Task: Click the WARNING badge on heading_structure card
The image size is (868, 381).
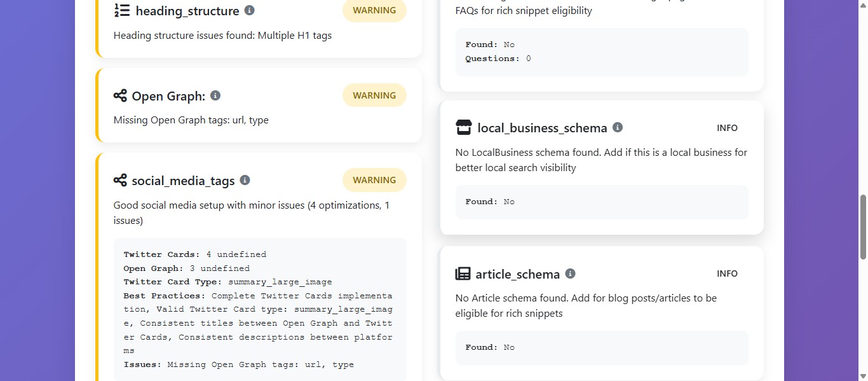Action: pos(374,10)
